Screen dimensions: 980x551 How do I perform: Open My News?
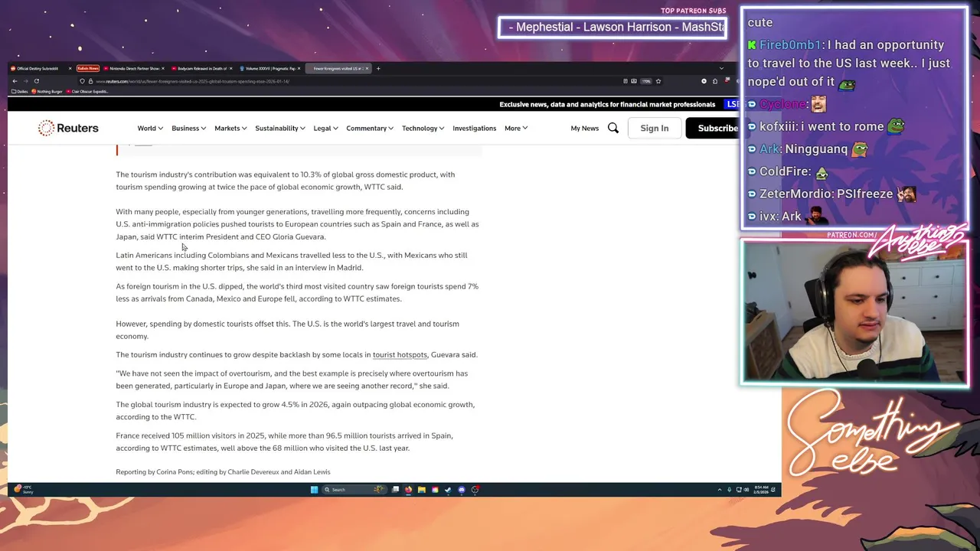584,128
